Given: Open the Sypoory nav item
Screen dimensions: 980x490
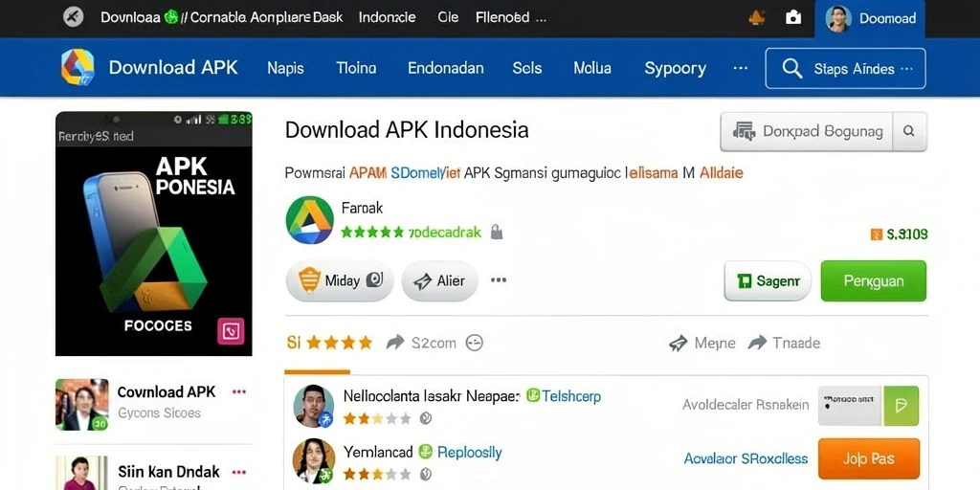Looking at the screenshot, I should 675,69.
